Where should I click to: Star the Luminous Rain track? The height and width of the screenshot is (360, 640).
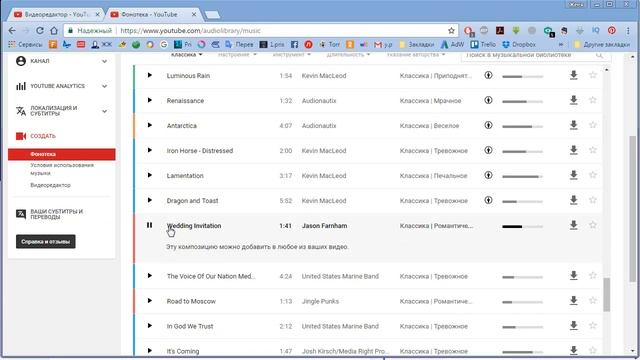click(x=593, y=75)
